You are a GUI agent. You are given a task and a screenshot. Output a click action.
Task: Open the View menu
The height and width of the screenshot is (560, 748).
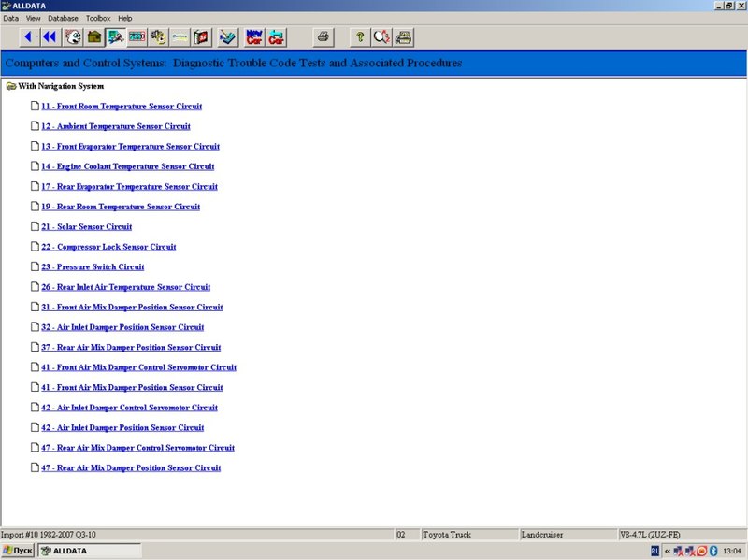point(34,18)
